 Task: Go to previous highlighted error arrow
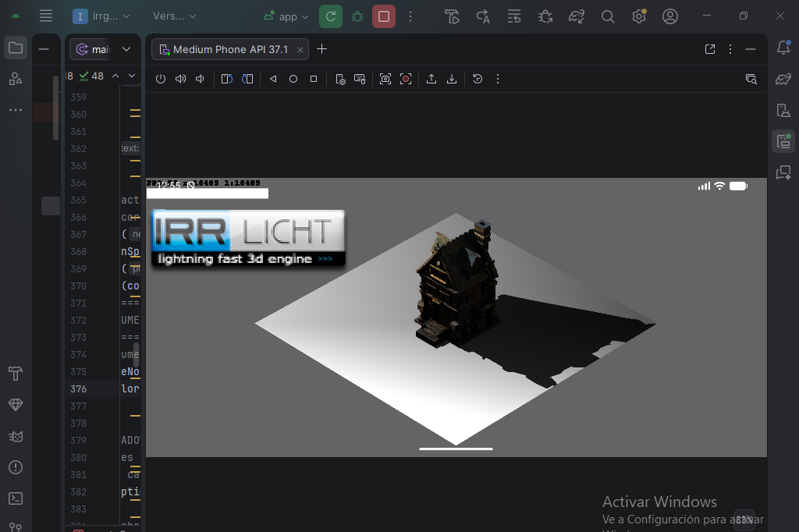pyautogui.click(x=115, y=76)
